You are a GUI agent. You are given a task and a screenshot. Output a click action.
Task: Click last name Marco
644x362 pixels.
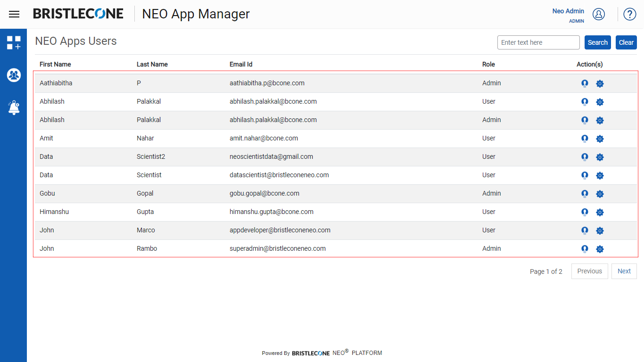pos(146,230)
